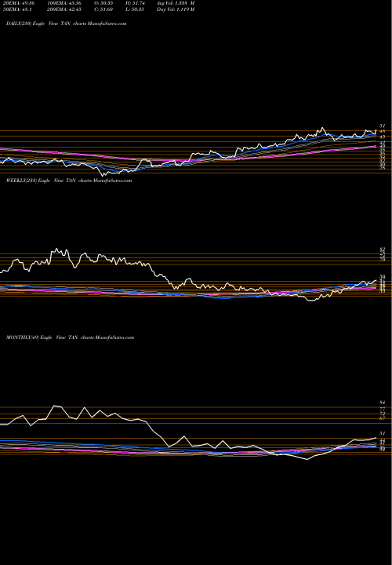Click the 50 price label on weekly chart
Image resolution: width=392 pixels, height=565 pixels.
pos(383,277)
